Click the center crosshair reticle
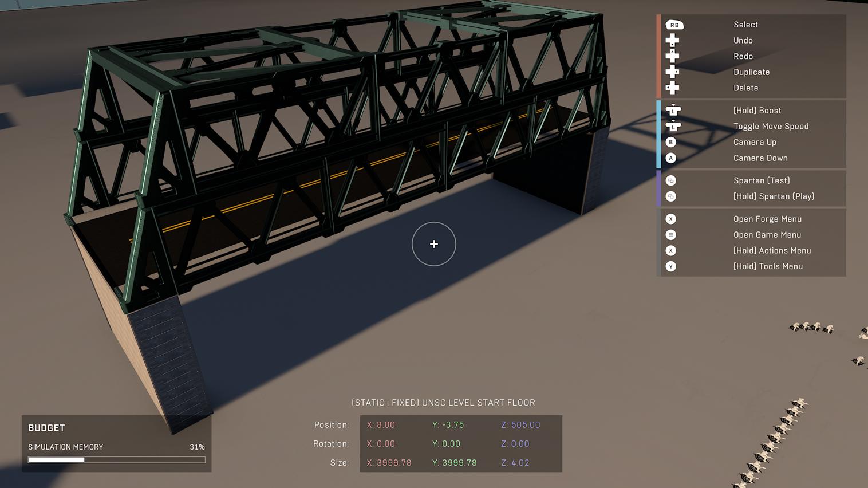The width and height of the screenshot is (868, 488). click(434, 244)
